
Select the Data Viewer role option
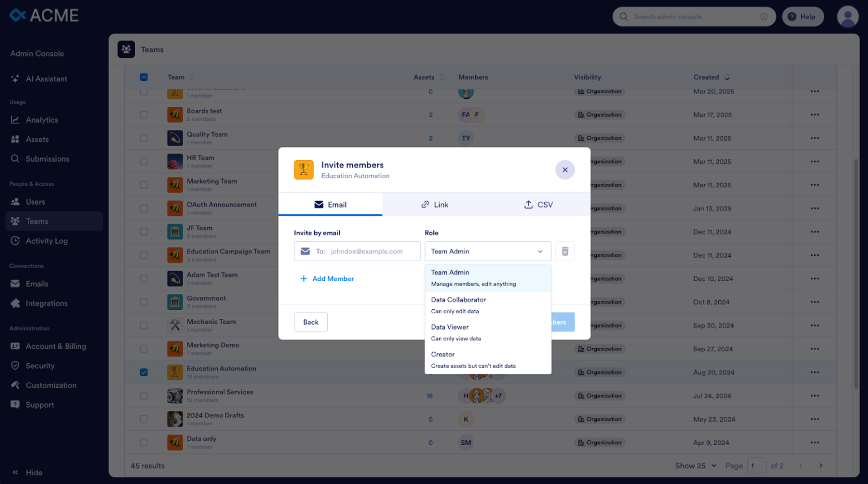488,332
